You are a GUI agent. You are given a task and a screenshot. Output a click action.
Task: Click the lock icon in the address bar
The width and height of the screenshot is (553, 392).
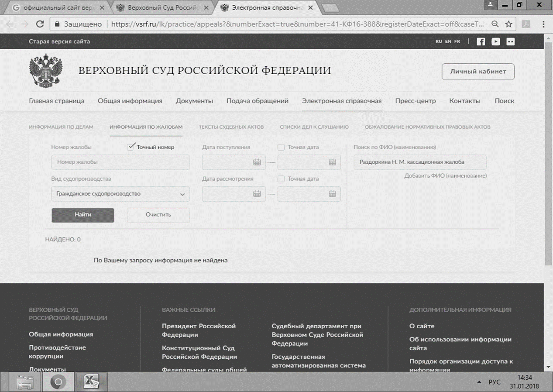(x=57, y=24)
